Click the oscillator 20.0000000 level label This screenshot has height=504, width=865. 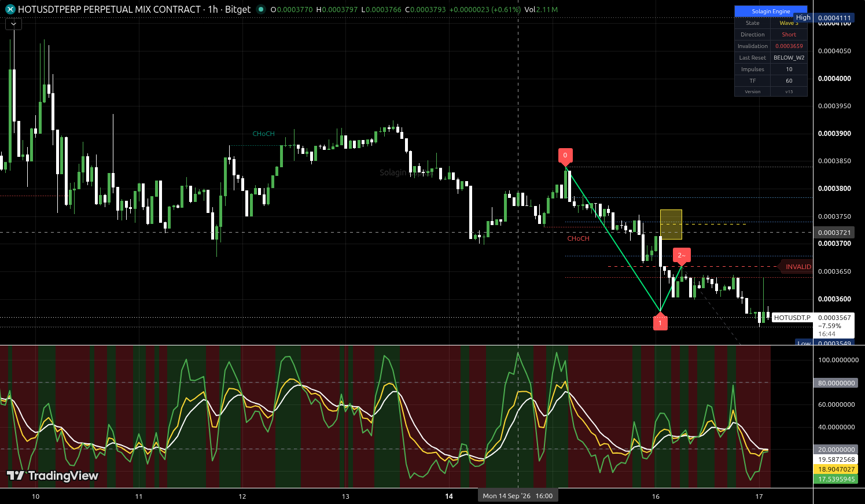click(x=836, y=450)
